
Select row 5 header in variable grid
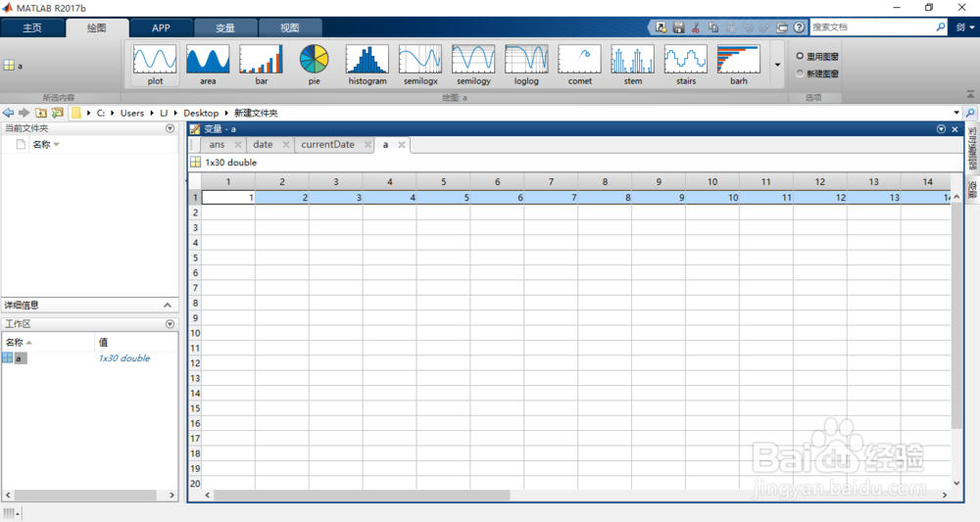click(195, 258)
